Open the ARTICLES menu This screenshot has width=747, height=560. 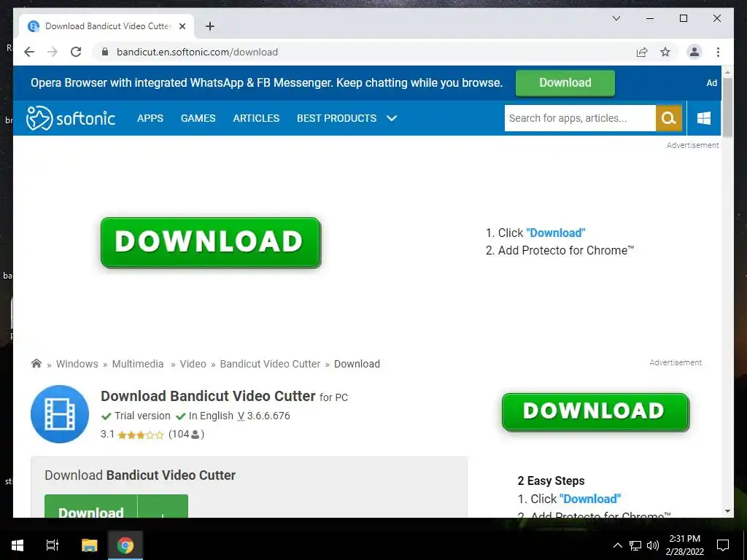click(x=256, y=118)
